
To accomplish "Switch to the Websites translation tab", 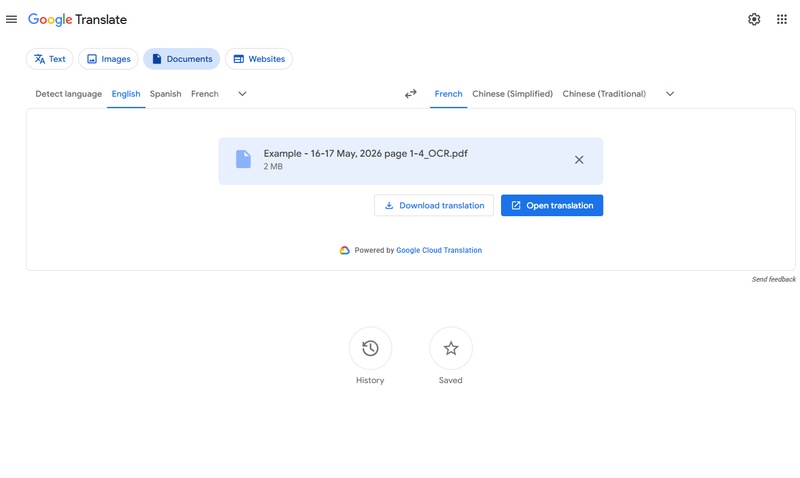I will coord(259,59).
